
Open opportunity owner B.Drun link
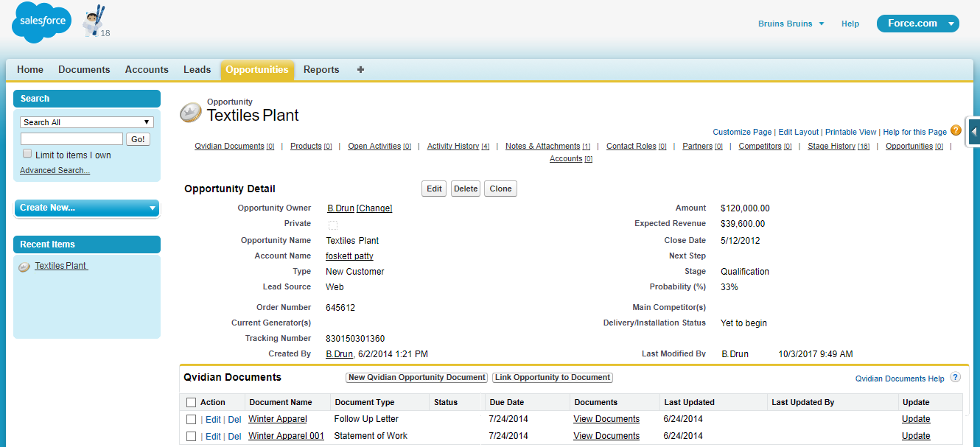[340, 208]
